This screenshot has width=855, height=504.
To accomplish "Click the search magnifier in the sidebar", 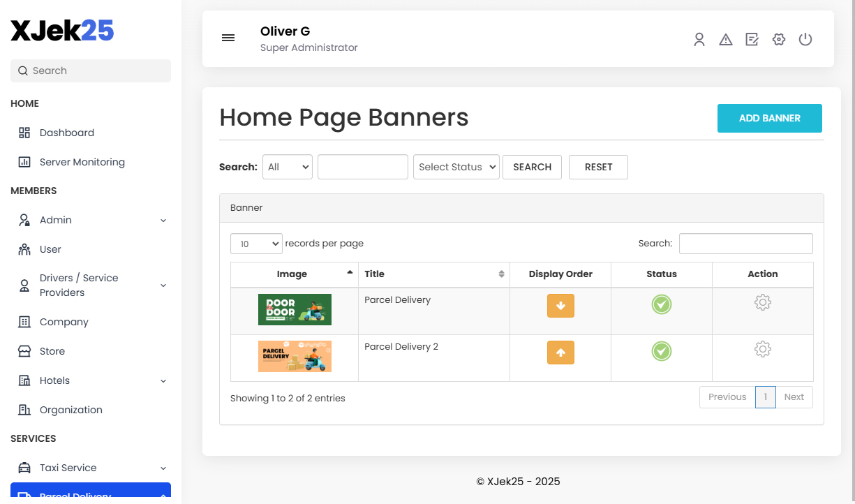I will tap(24, 71).
